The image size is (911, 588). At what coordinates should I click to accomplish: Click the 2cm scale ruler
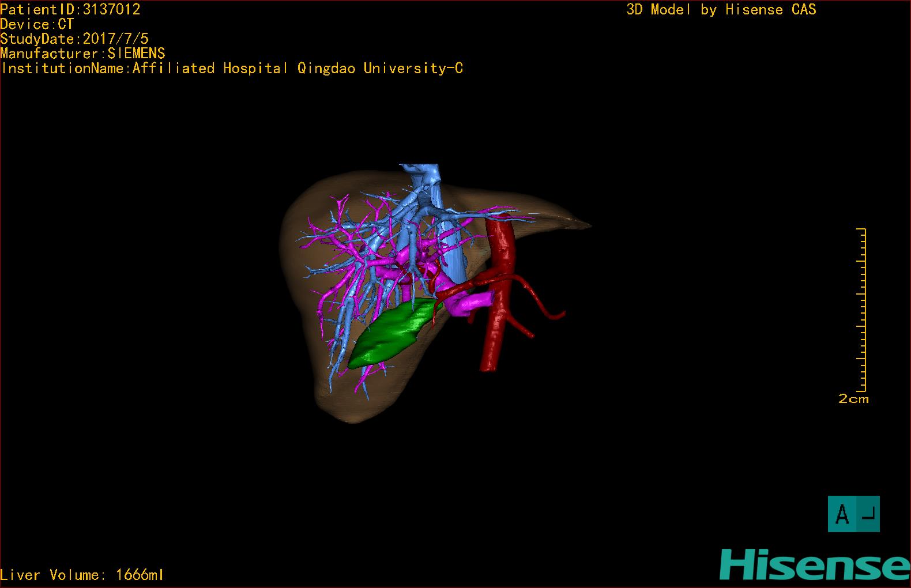point(863,310)
